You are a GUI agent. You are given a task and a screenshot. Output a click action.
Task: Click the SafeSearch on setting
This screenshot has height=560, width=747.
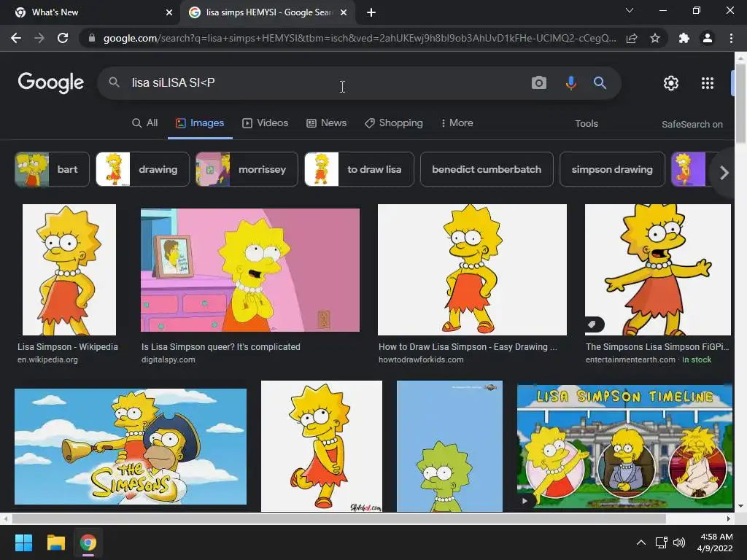click(692, 124)
